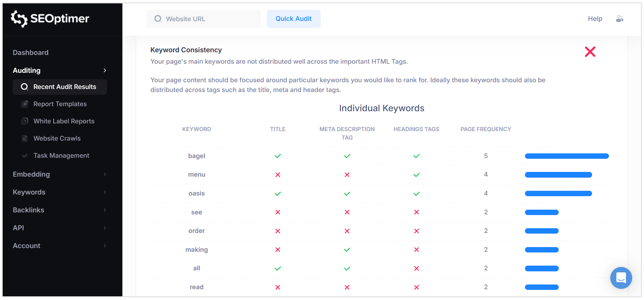Click the Website Crawls icon
The width and height of the screenshot is (644, 300).
(x=25, y=138)
